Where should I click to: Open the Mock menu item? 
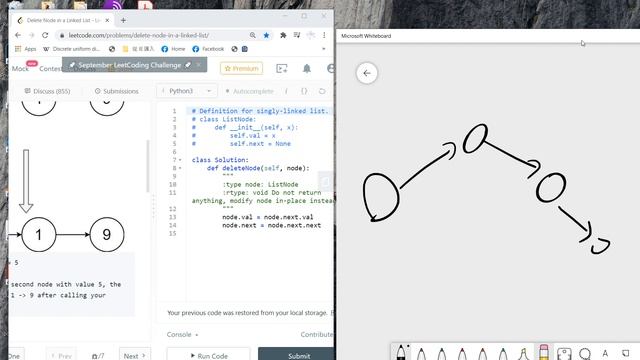coord(20,69)
